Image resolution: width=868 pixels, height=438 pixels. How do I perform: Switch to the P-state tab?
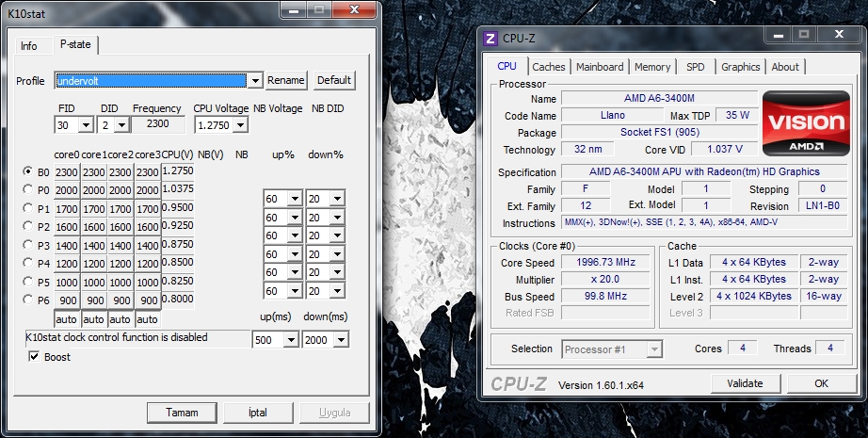(x=76, y=44)
